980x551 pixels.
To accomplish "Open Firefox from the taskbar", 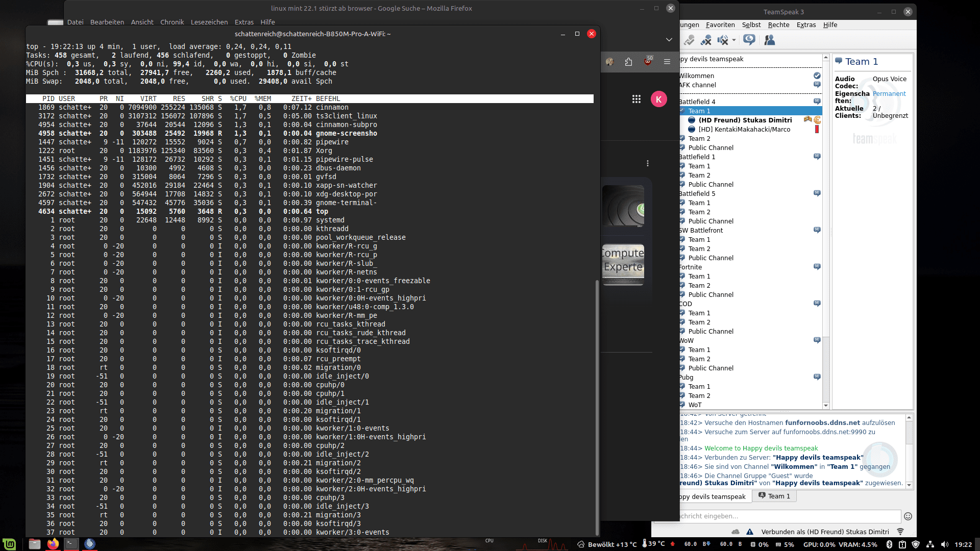I will coord(53,544).
